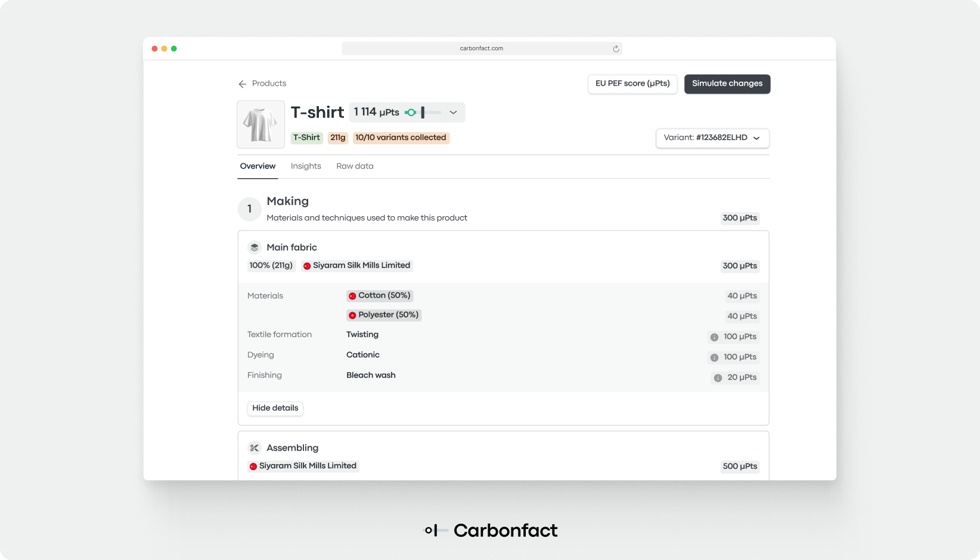Click the 10/10 variants collected tag
Viewport: 980px width, 560px height.
401,138
